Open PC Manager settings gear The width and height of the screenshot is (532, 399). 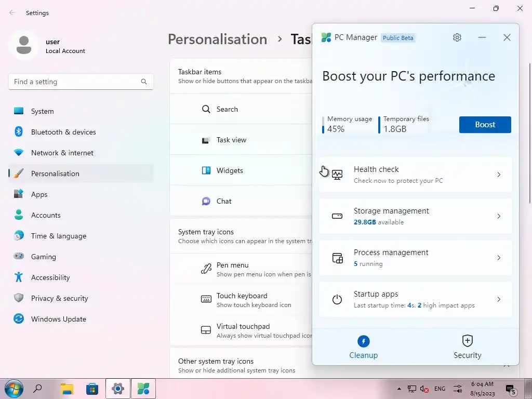(457, 37)
